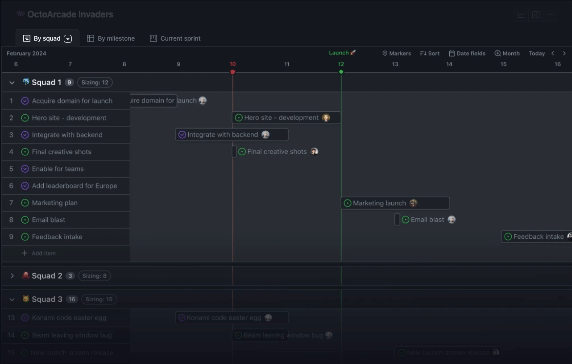This screenshot has width=572, height=364.
Task: Open the By squad view options dropdown
Action: click(68, 39)
